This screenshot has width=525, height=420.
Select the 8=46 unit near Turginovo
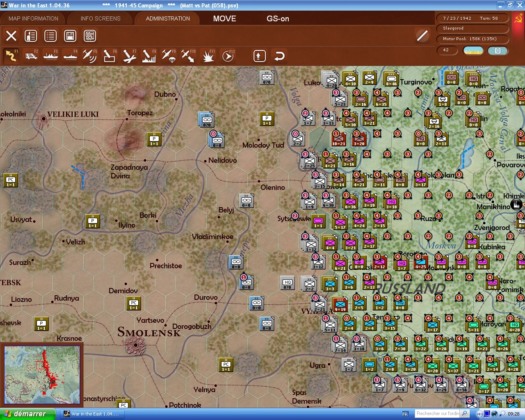click(391, 78)
